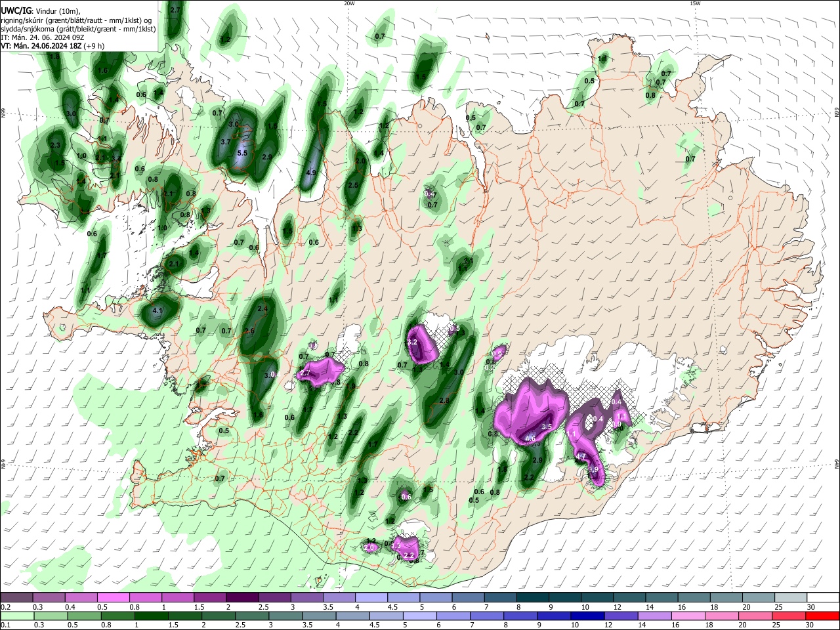Click the UWC/IG title in the header box

pyautogui.click(x=15, y=11)
